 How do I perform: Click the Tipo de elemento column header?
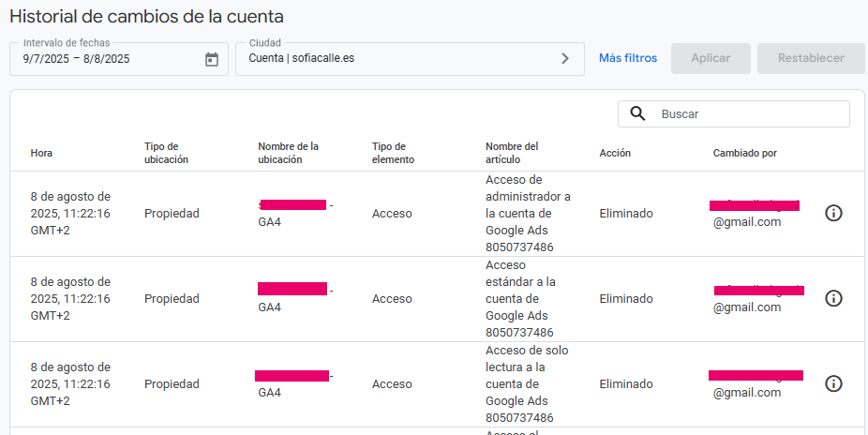tap(393, 153)
